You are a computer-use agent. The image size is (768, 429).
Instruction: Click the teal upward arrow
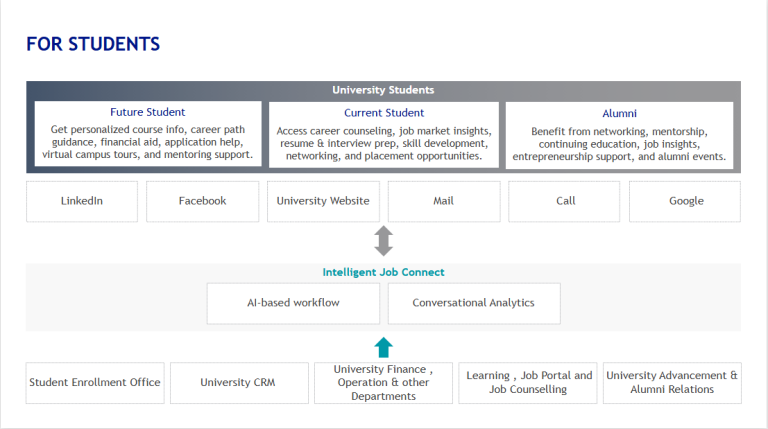click(384, 347)
